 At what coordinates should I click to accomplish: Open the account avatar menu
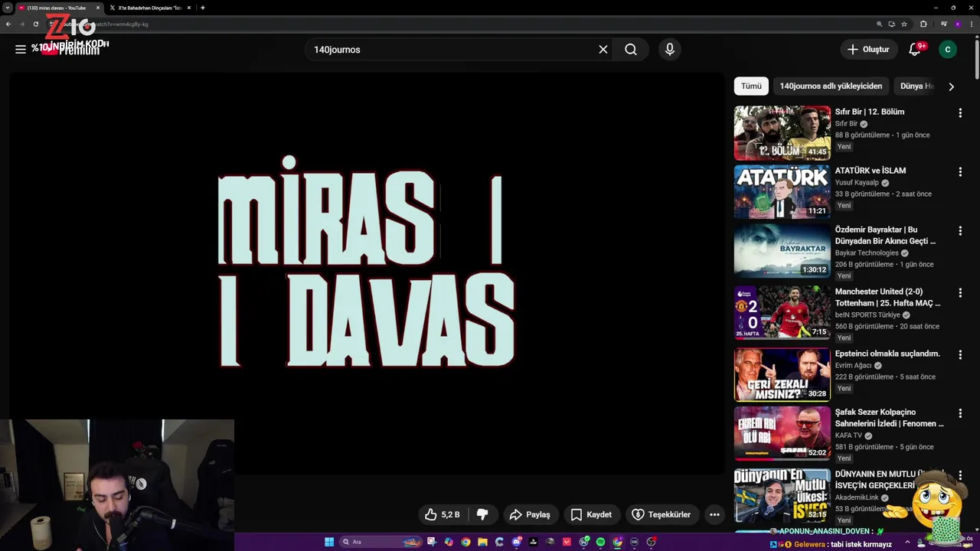pos(948,49)
